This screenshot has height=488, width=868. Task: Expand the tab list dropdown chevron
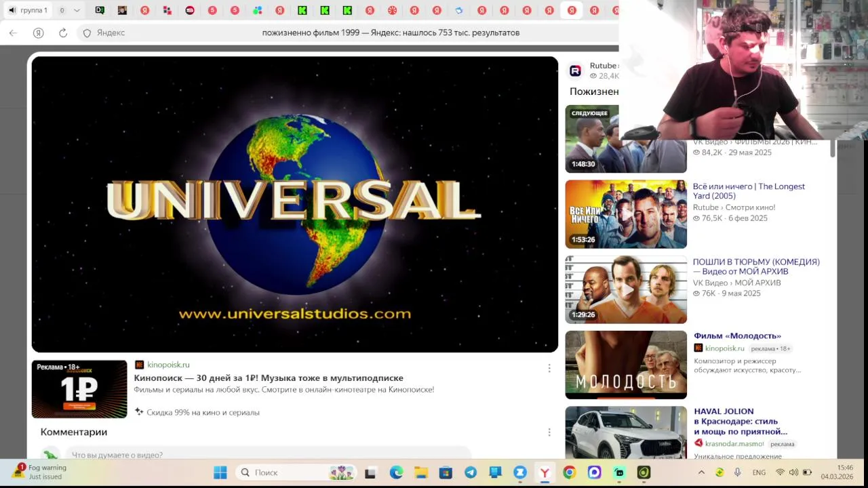[x=77, y=10]
